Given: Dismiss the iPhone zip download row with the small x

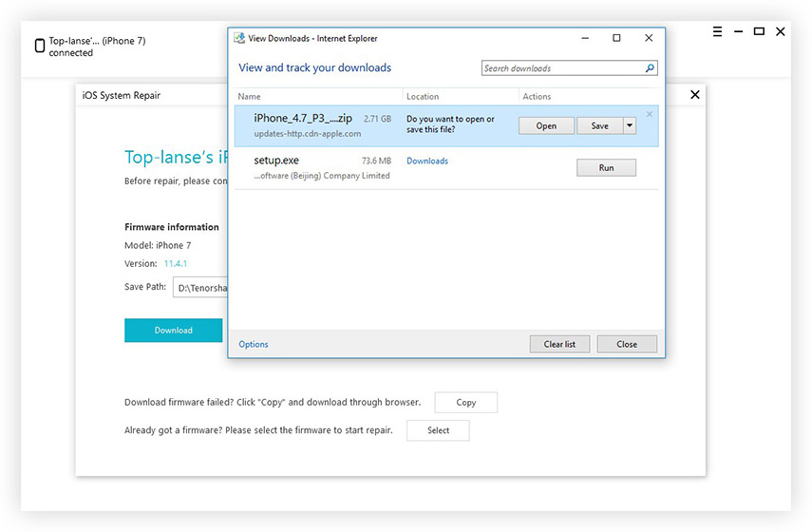Looking at the screenshot, I should tap(650, 114).
